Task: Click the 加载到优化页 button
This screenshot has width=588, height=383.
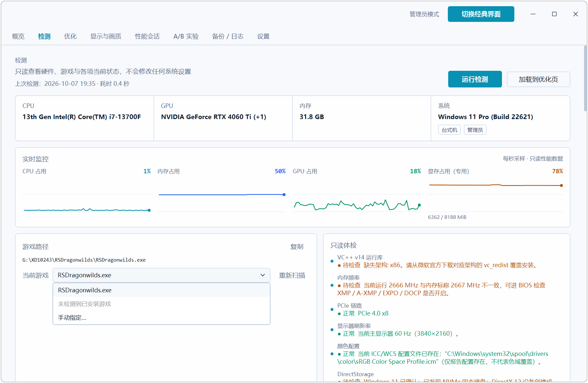Action: point(538,79)
